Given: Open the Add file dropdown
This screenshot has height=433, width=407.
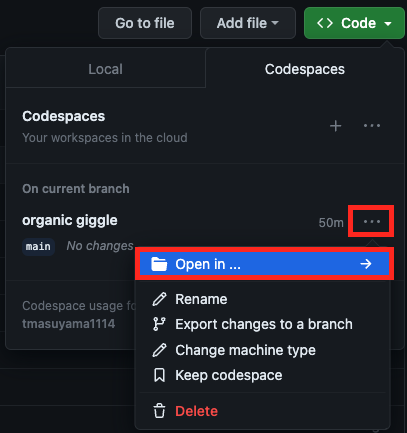Looking at the screenshot, I should point(248,23).
